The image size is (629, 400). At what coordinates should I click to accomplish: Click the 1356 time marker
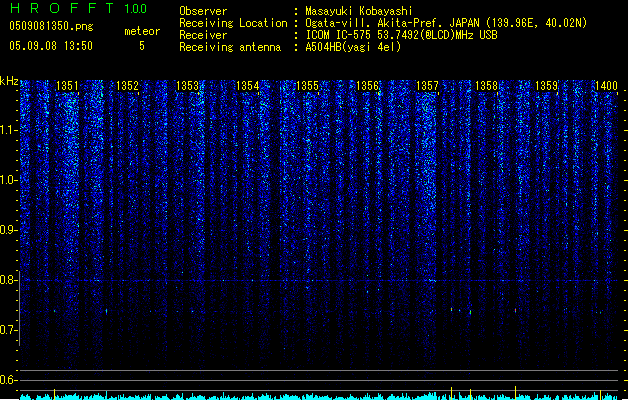point(367,86)
